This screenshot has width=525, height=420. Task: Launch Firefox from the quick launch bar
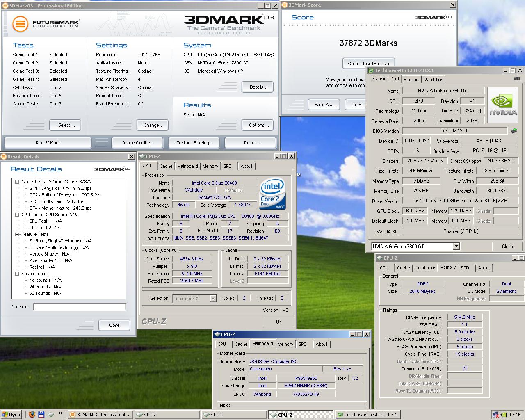(32, 415)
